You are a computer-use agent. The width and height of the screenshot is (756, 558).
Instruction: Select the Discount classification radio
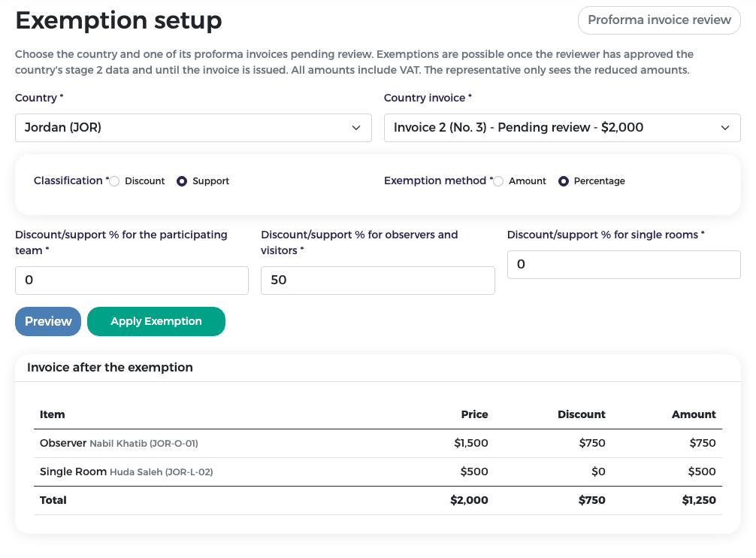point(114,181)
